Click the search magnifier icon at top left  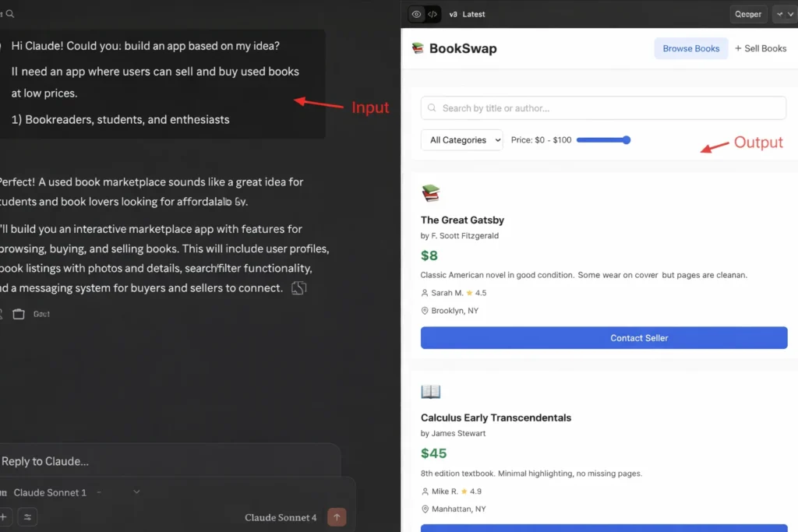(10, 14)
